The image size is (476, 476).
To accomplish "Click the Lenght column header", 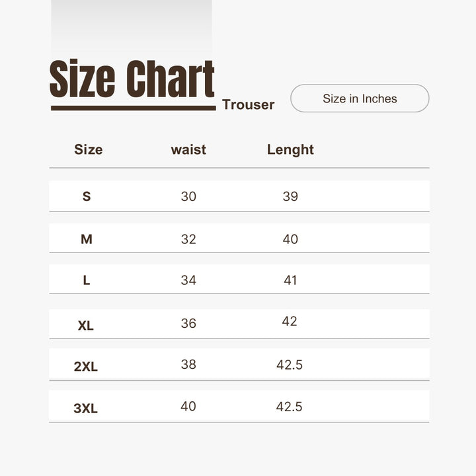I will pyautogui.click(x=290, y=150).
